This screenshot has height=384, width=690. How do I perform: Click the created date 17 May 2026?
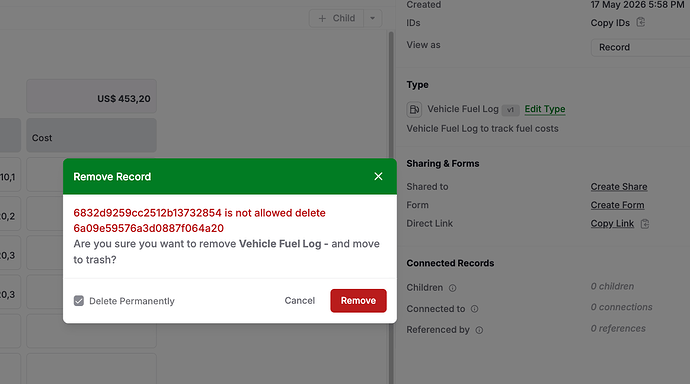click(x=637, y=5)
